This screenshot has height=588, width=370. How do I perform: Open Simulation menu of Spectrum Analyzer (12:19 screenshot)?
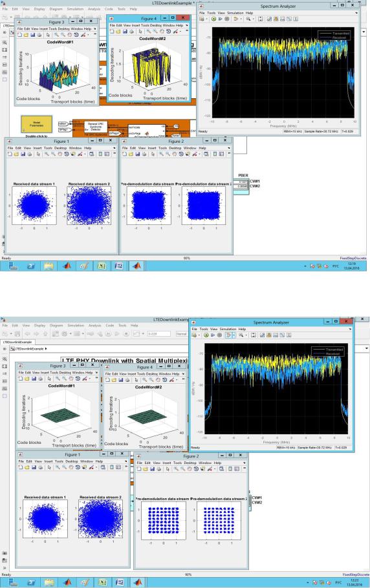point(235,13)
